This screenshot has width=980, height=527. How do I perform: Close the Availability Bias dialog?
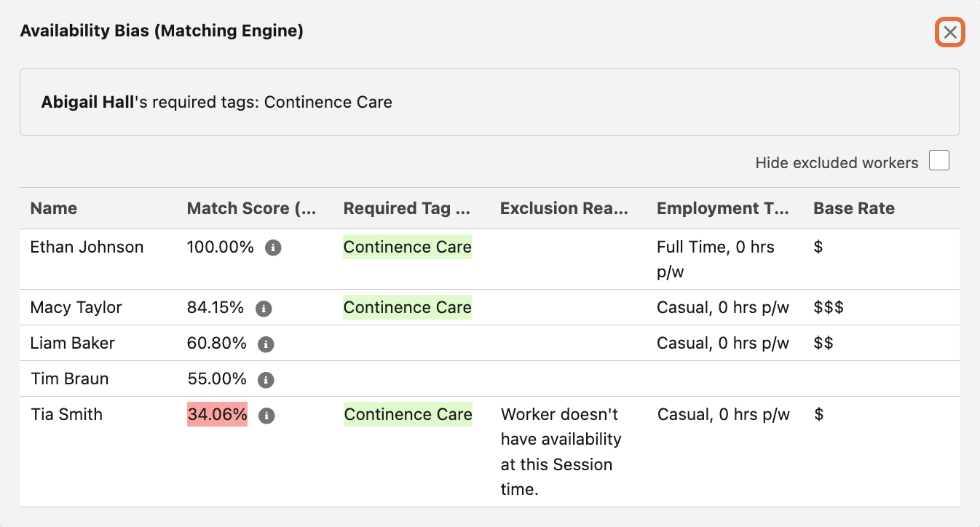tap(949, 32)
